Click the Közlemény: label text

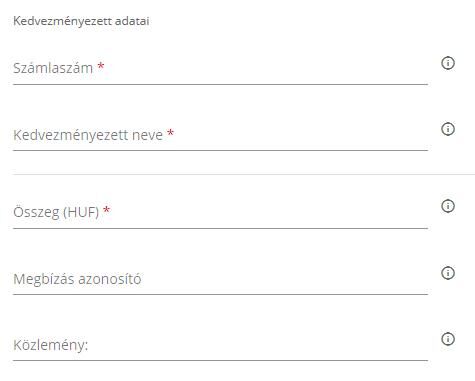(51, 345)
